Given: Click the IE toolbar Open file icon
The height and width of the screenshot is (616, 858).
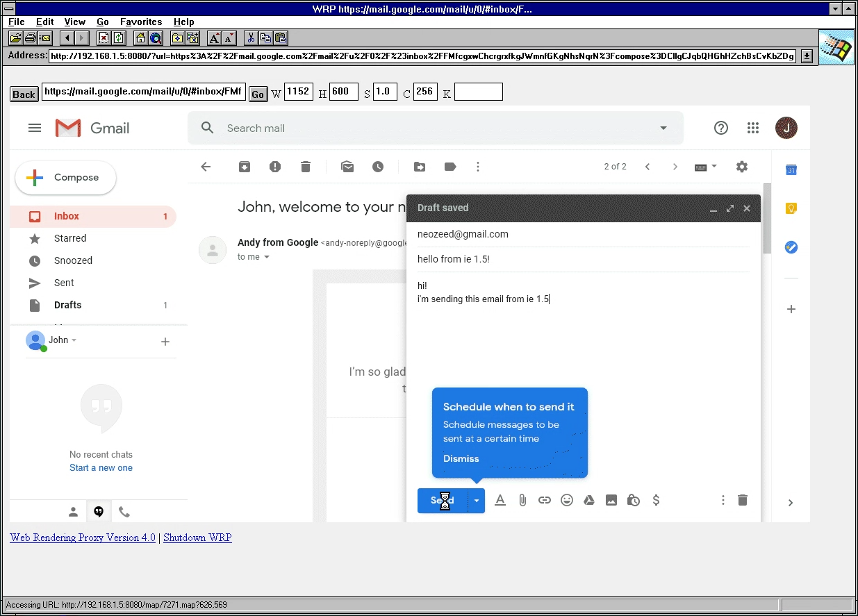Looking at the screenshot, I should pos(15,38).
